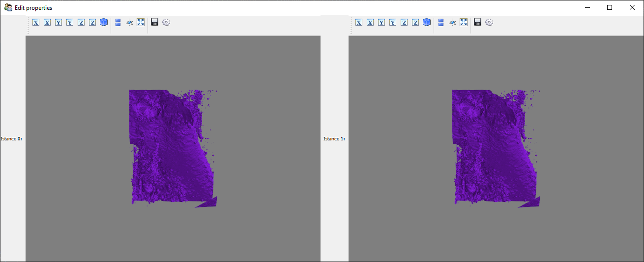This screenshot has height=262, width=644.
Task: Select second Z-axis view in Istance 0 toolbar
Action: (92, 22)
